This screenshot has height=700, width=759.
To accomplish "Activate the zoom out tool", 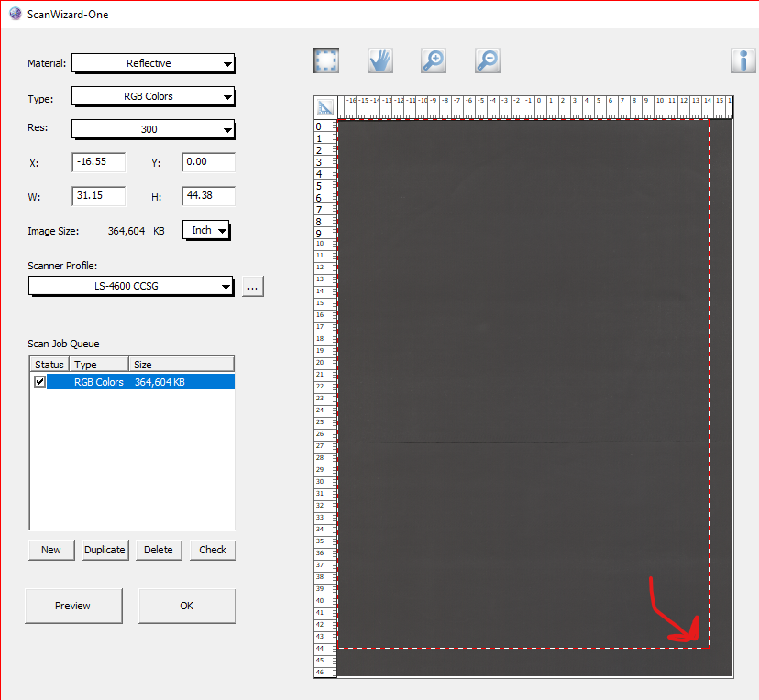I will (x=487, y=60).
